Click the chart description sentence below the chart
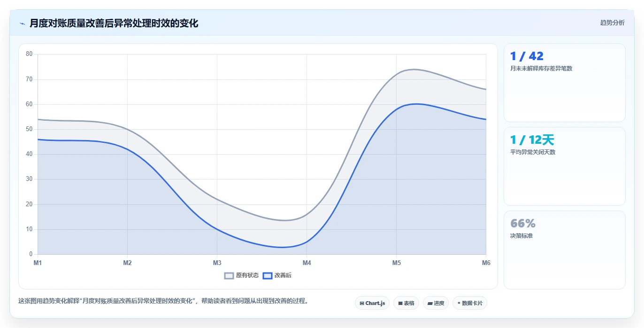The image size is (644, 328). [164, 301]
